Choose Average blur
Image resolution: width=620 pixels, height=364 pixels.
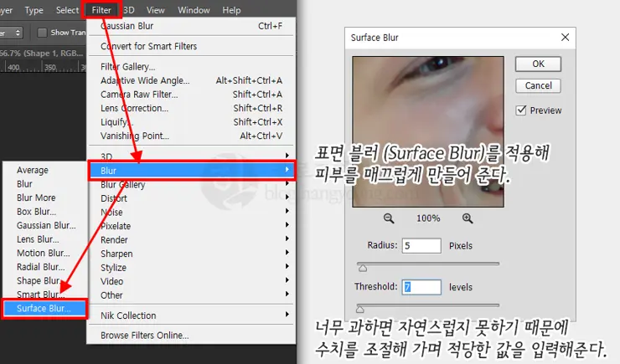coord(44,170)
